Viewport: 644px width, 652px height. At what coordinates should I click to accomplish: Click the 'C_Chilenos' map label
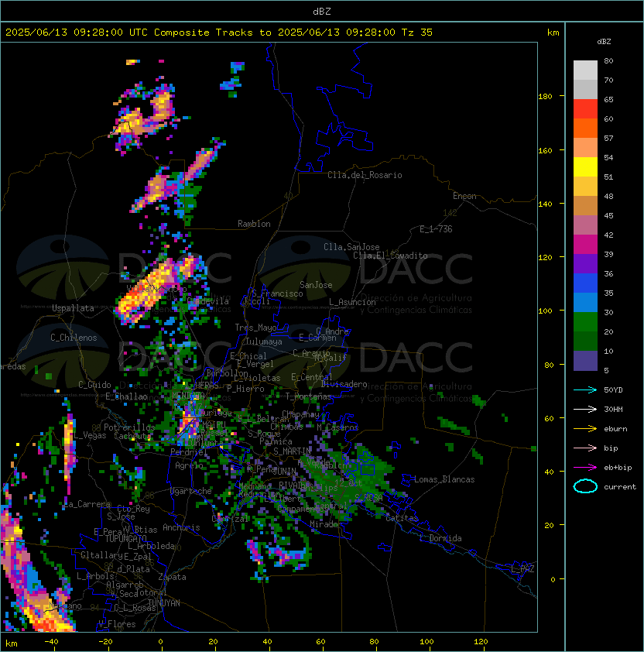click(x=74, y=338)
